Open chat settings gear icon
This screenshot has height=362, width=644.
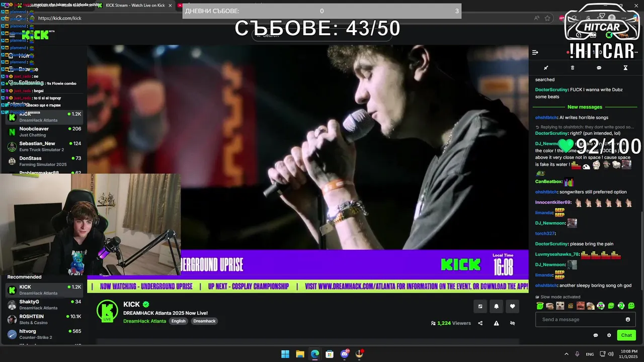point(609,335)
